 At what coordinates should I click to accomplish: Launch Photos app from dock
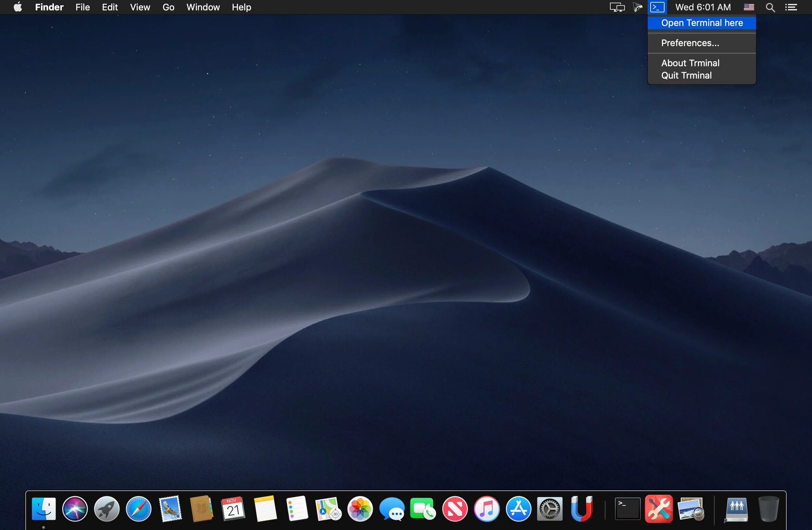360,509
